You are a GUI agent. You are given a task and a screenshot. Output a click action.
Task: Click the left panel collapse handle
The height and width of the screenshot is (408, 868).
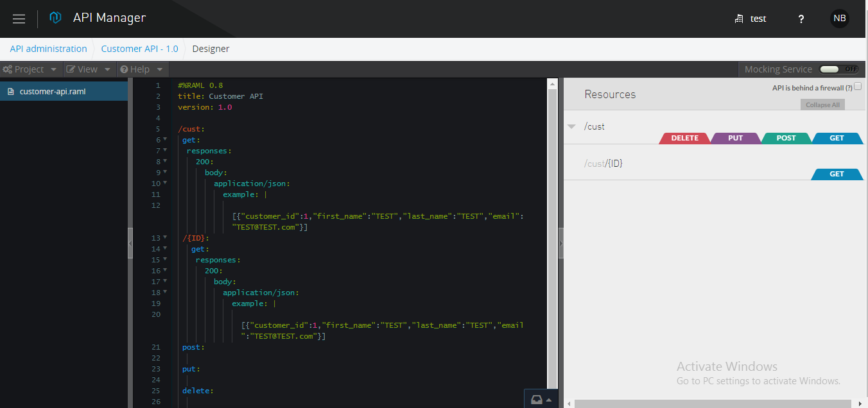[130, 242]
